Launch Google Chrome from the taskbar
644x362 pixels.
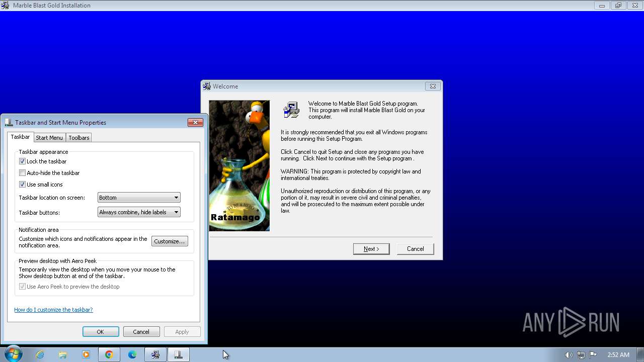pyautogui.click(x=109, y=354)
